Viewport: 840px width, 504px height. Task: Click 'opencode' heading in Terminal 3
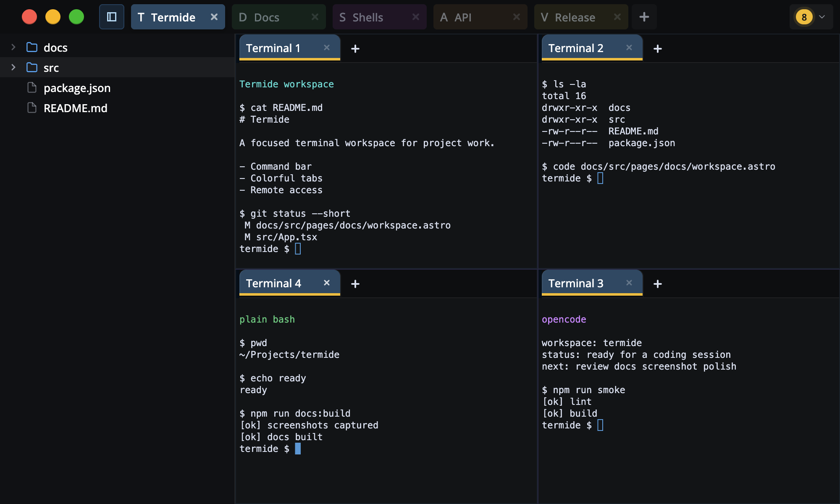[564, 319]
